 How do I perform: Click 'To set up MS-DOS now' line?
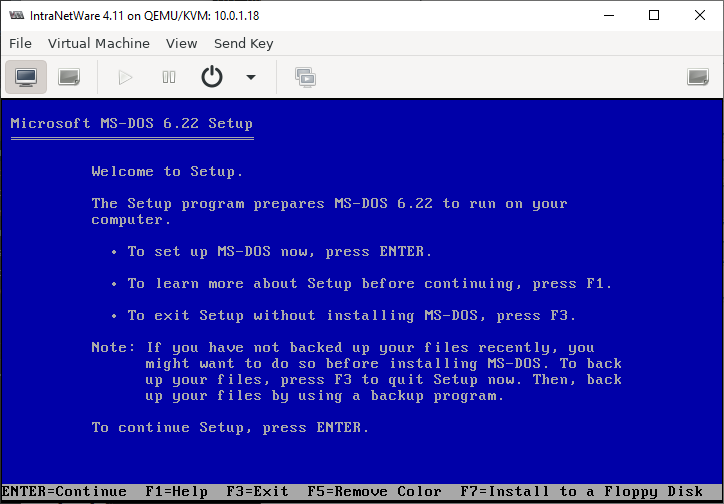click(280, 252)
